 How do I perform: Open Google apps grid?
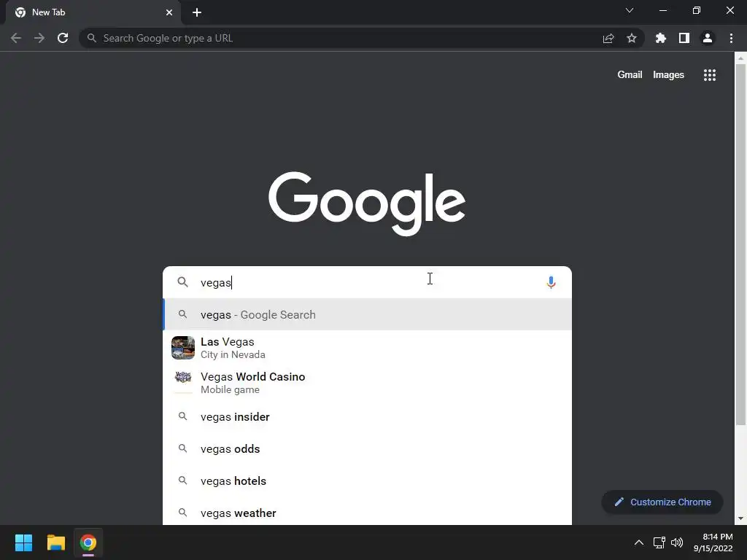coord(710,75)
